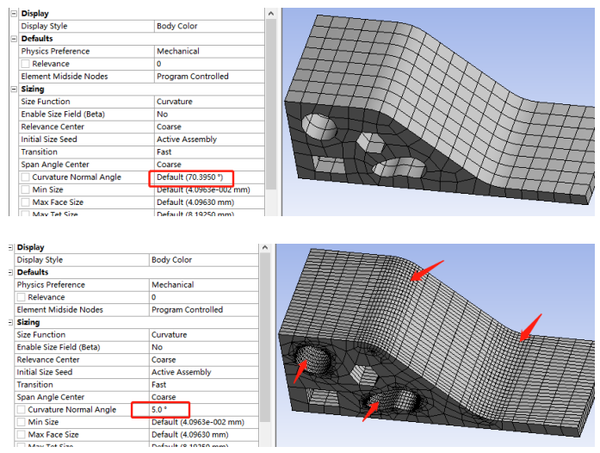Select the '5.0 °' curvature normal angle value
The image size is (600, 453).
tap(159, 410)
